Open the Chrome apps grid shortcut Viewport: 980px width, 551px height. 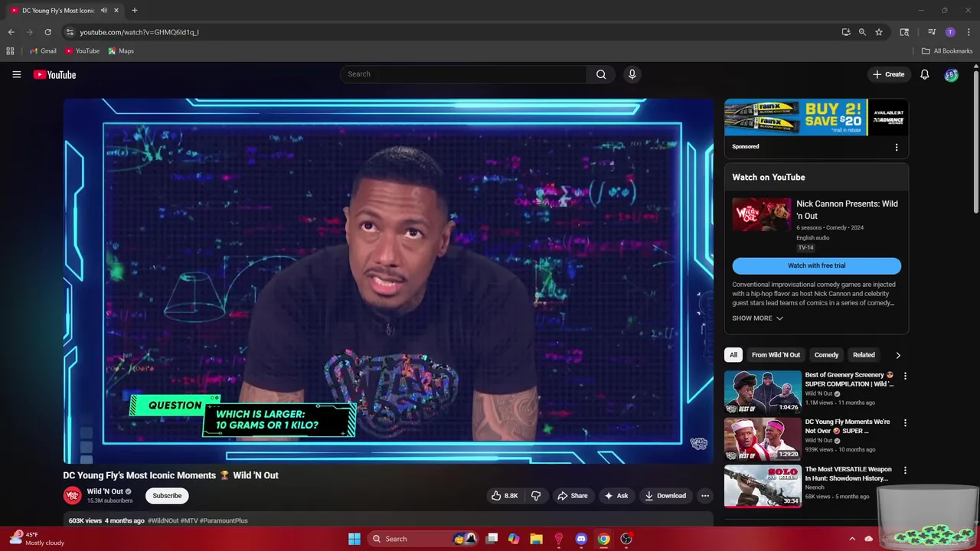coord(10,51)
